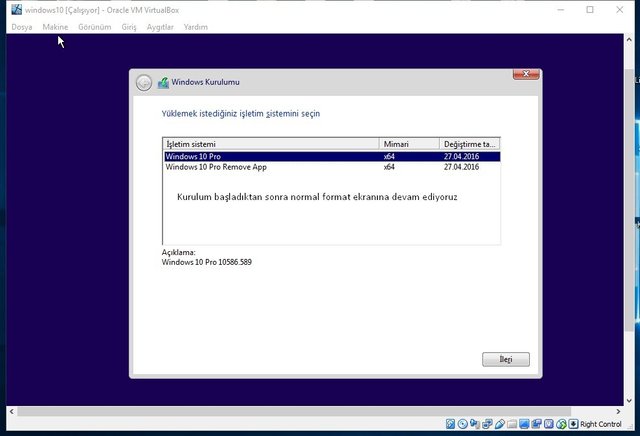
Task: Click the vertical scrollbar thumb
Action: (629, 200)
